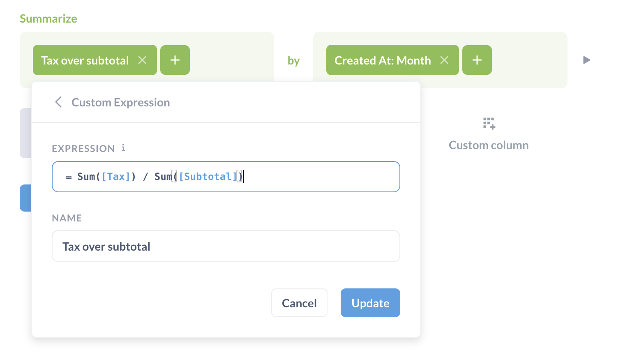623x364 pixels.
Task: Remove the Created At: Month grouping
Action: pos(444,60)
